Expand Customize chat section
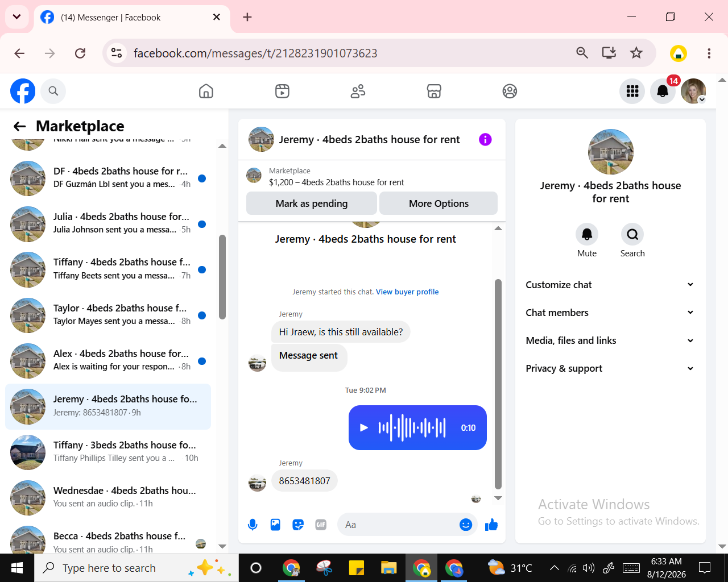 pos(610,285)
